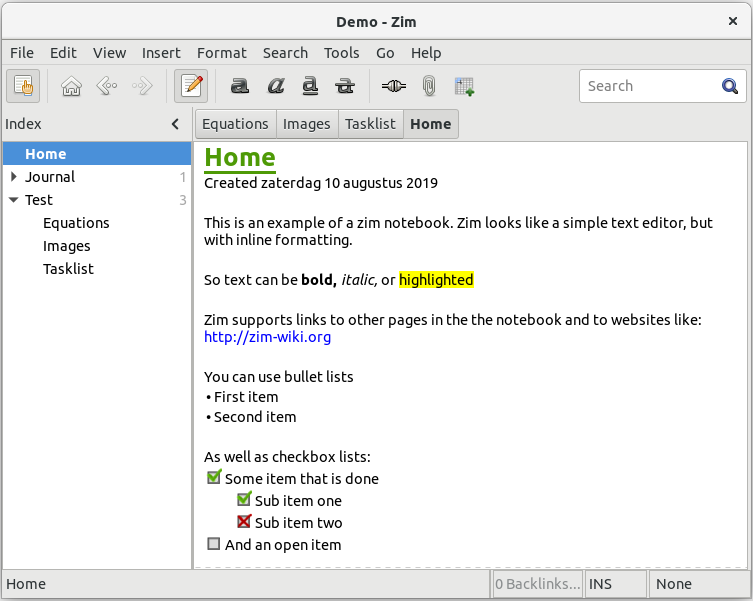The image size is (753, 601).
Task: Check the And an open item box
Action: click(214, 544)
